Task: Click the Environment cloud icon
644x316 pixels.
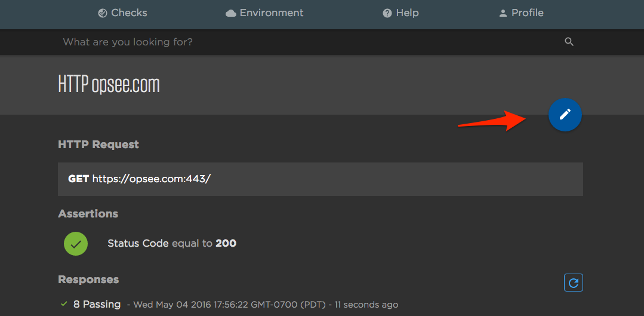Action: (x=231, y=13)
